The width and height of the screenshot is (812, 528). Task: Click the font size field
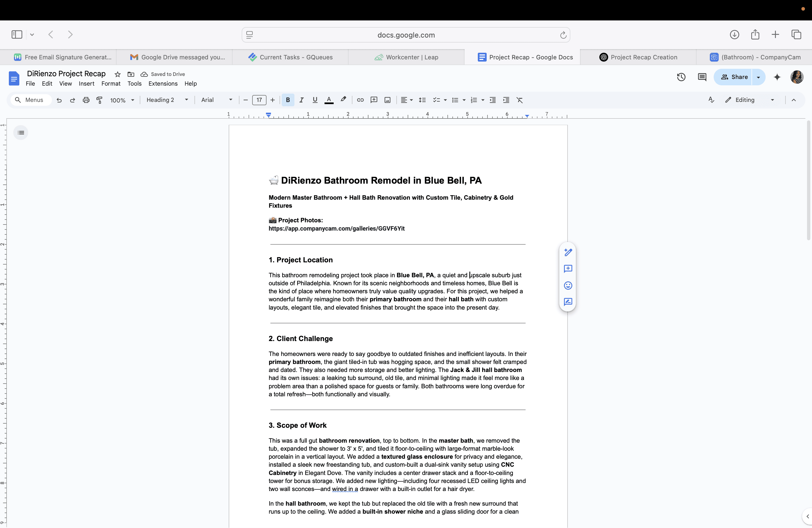[259, 100]
